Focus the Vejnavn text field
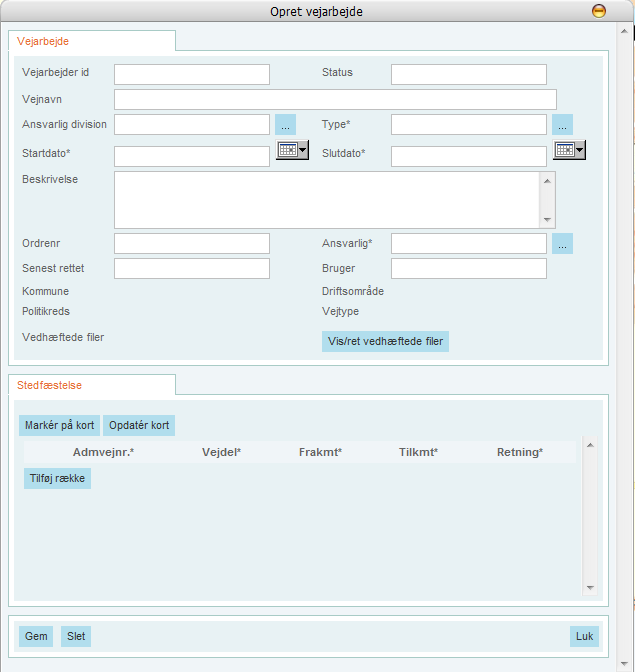The height and width of the screenshot is (672, 635). point(335,99)
